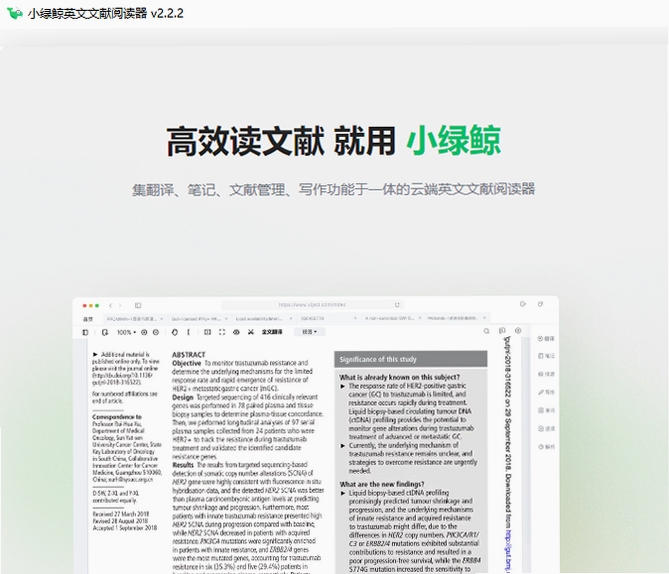Click the sidebar item just above the bottom clock-icon entry

click(546, 428)
